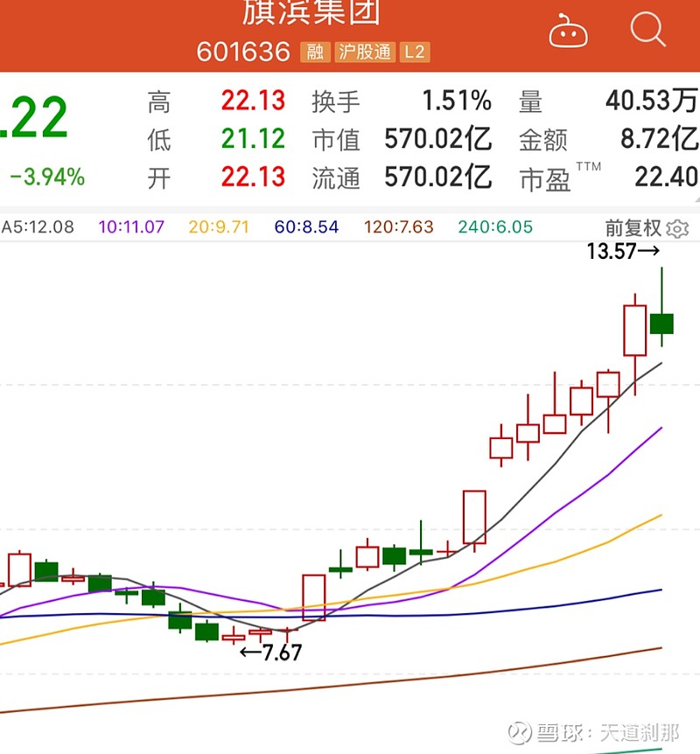Tap turnover rate 1.51%
Viewport: 700px width, 754px height.
click(x=457, y=101)
